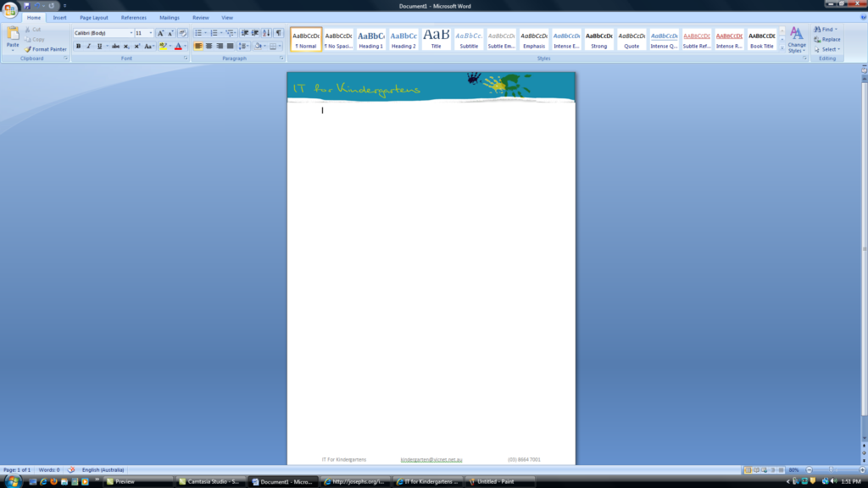Toggle Align Text Left
Screen dimensions: 868x488
[x=198, y=47]
